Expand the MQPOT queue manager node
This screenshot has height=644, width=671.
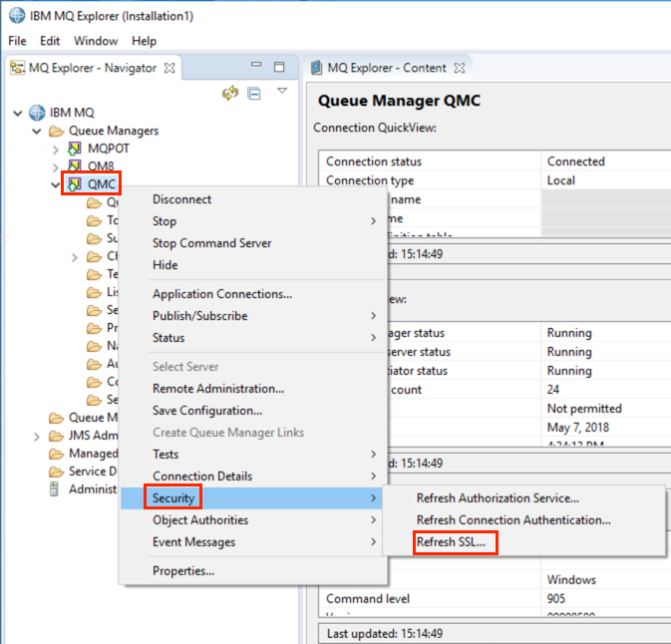click(x=56, y=150)
